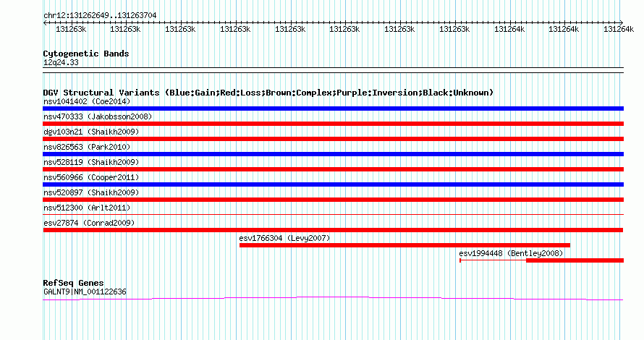Screen dimensions: 644x340
Task: Click the nsv1041402 (Coe2014) label
Action: [x=87, y=101]
